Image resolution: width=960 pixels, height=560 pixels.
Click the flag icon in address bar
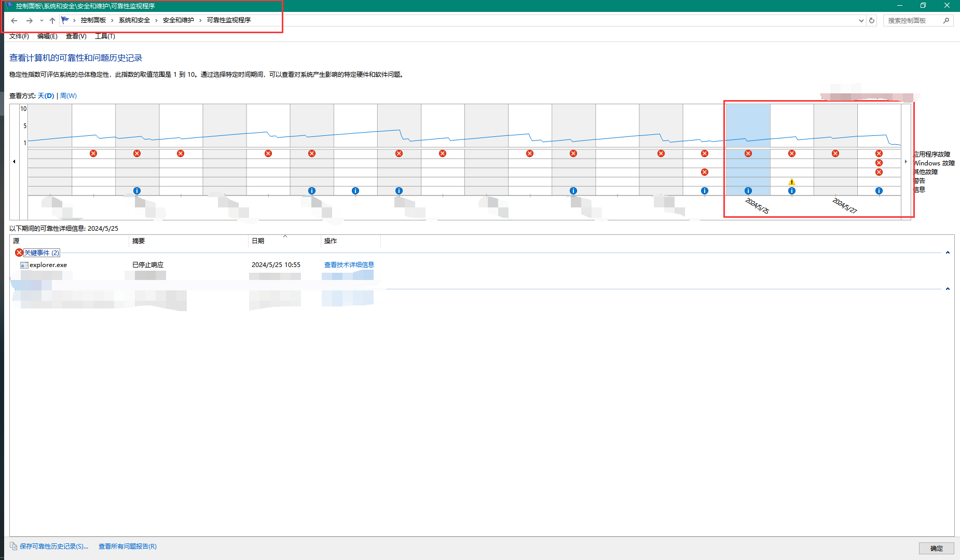(65, 20)
